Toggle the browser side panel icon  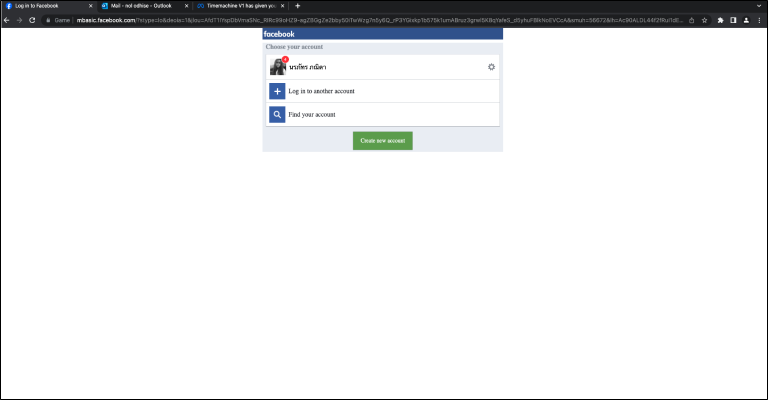(733, 20)
